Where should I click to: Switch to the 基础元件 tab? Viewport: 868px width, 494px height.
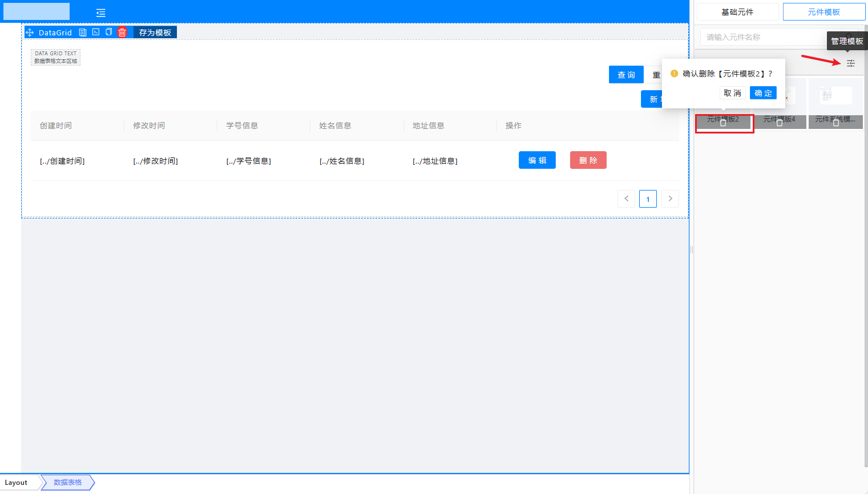(x=737, y=12)
